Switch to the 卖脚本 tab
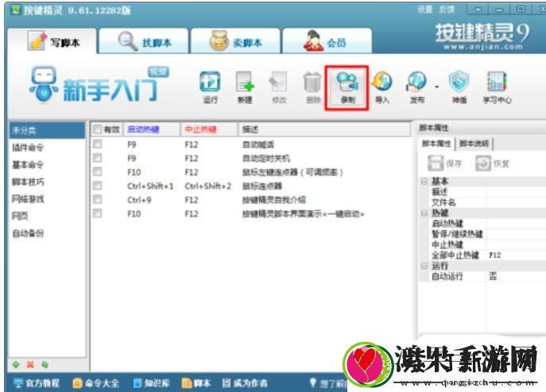 click(x=235, y=41)
